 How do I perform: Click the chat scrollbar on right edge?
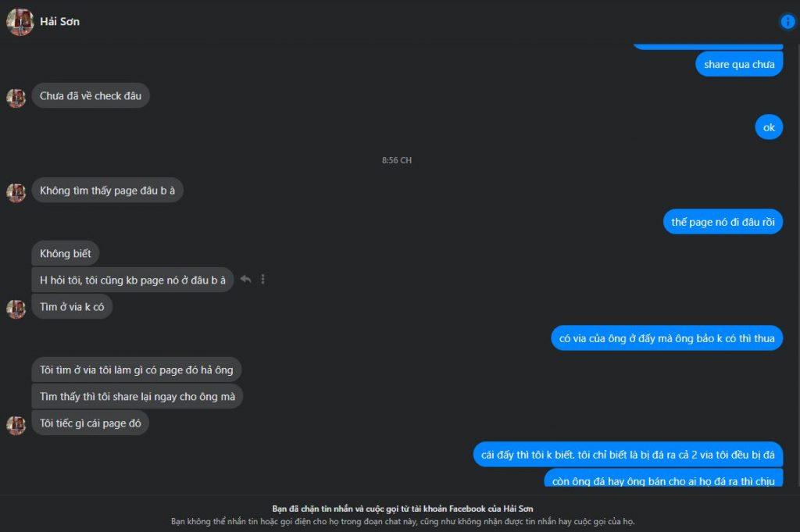(x=798, y=266)
